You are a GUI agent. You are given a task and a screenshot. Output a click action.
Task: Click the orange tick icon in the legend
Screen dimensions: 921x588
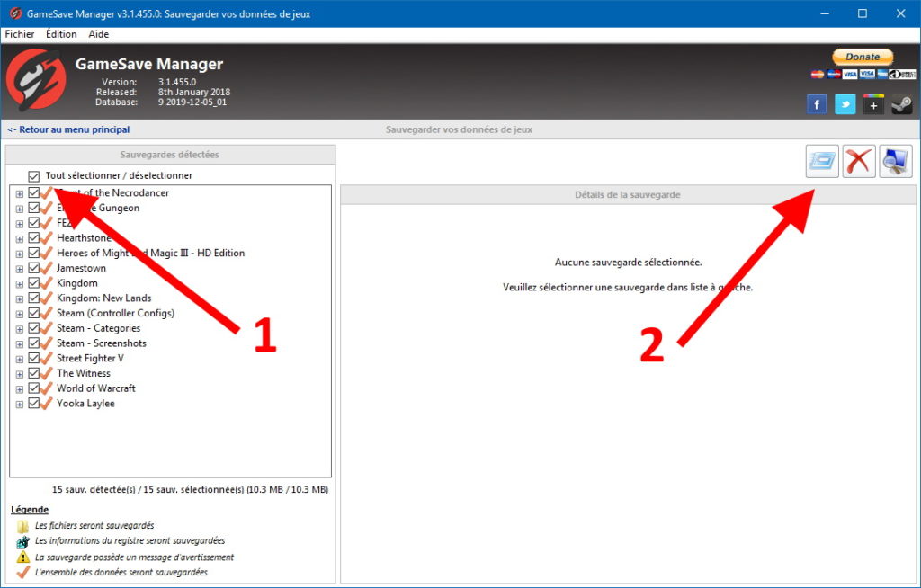pos(22,572)
